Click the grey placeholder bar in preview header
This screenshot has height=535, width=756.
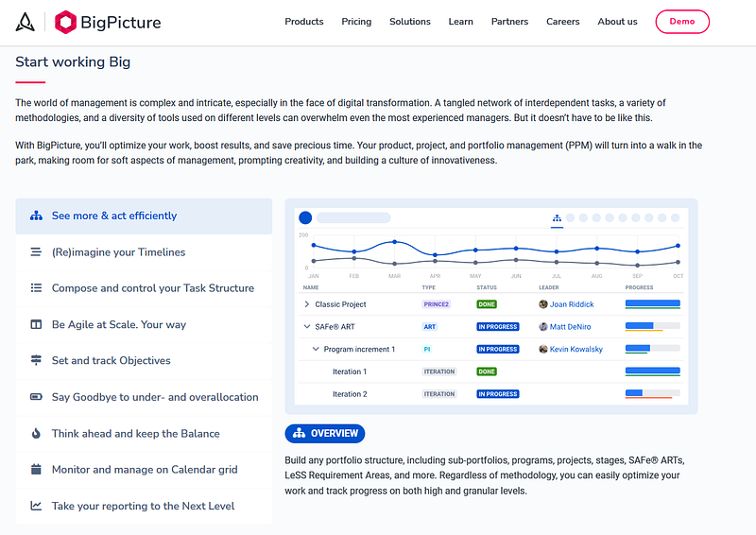click(353, 218)
